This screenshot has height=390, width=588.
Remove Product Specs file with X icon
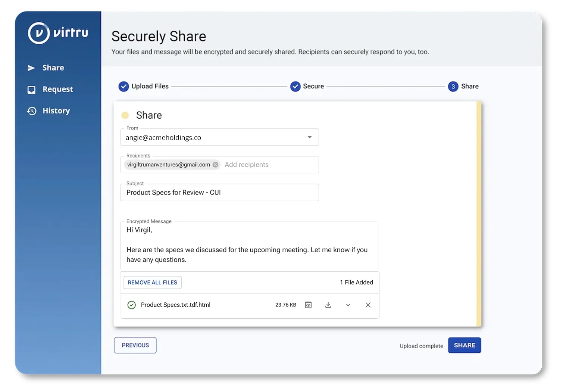coord(368,305)
